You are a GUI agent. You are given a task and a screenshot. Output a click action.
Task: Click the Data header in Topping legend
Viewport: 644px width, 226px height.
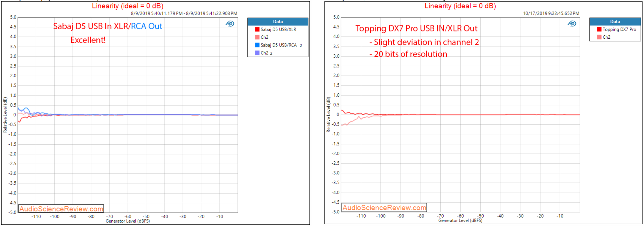coord(615,22)
